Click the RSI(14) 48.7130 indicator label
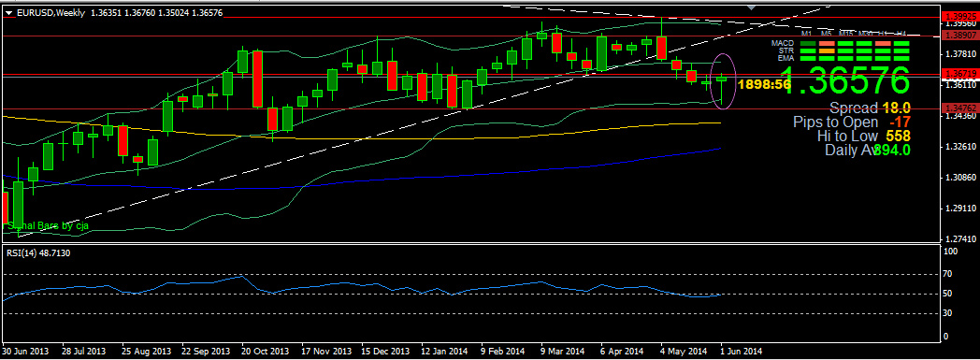The width and height of the screenshot is (980, 360). [38, 252]
